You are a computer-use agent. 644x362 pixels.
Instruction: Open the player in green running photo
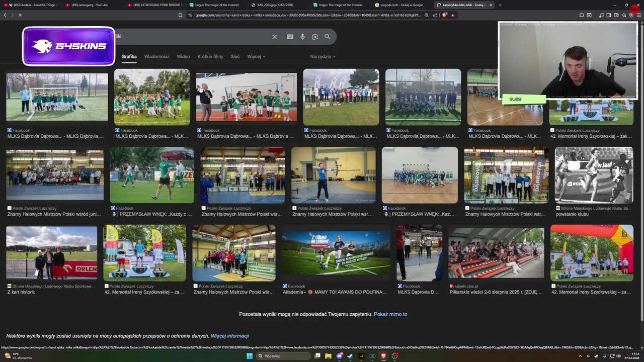point(152,175)
